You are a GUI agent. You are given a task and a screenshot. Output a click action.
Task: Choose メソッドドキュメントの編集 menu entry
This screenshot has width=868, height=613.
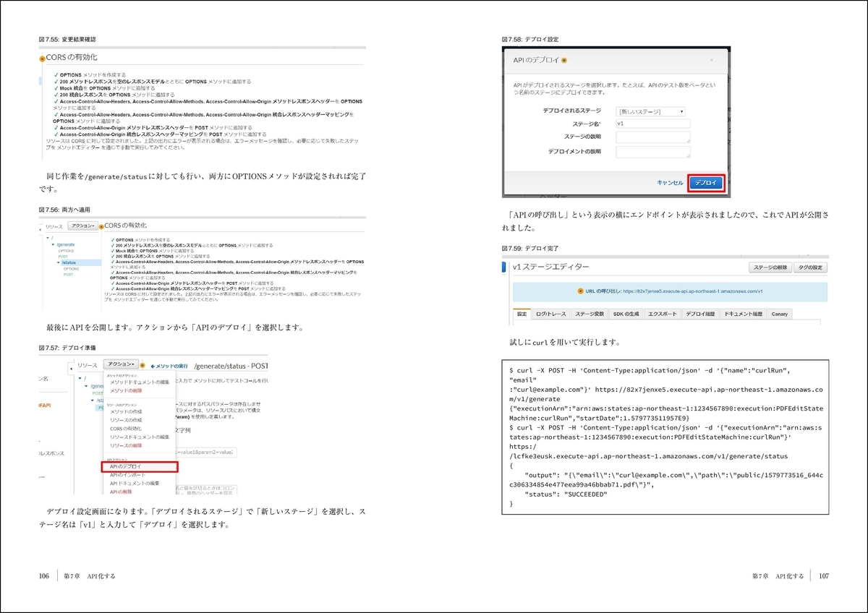pyautogui.click(x=140, y=382)
